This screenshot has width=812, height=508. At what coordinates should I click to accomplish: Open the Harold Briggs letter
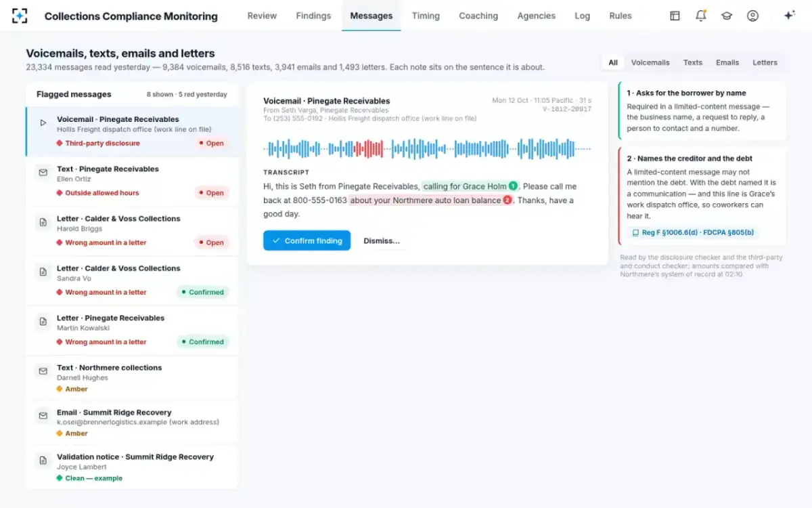coord(132,231)
